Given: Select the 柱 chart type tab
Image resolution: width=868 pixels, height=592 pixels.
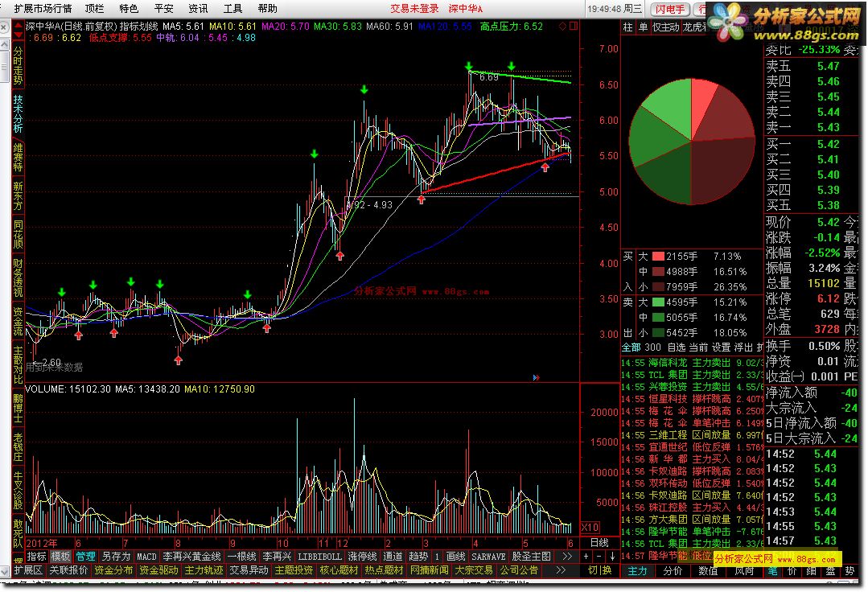Looking at the screenshot, I should point(627,27).
